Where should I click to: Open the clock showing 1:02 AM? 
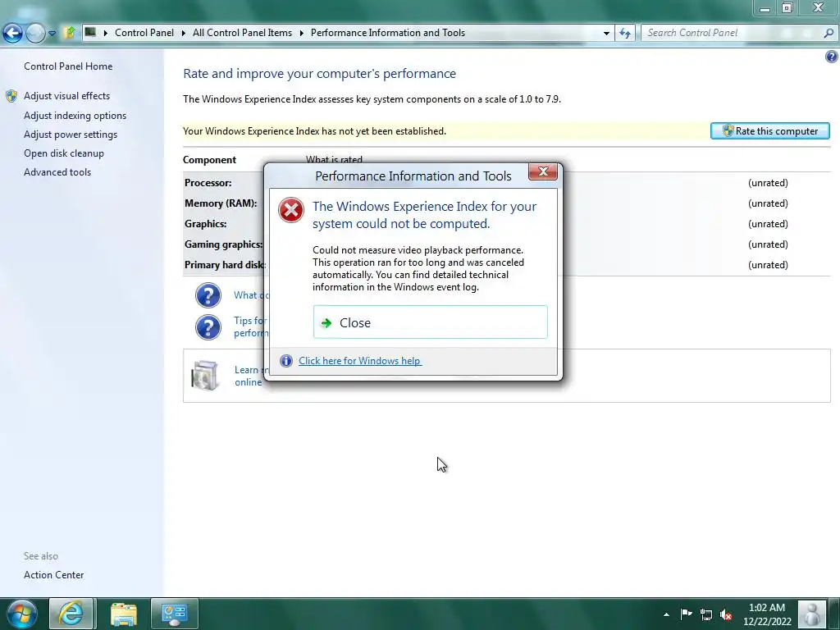[x=767, y=614]
